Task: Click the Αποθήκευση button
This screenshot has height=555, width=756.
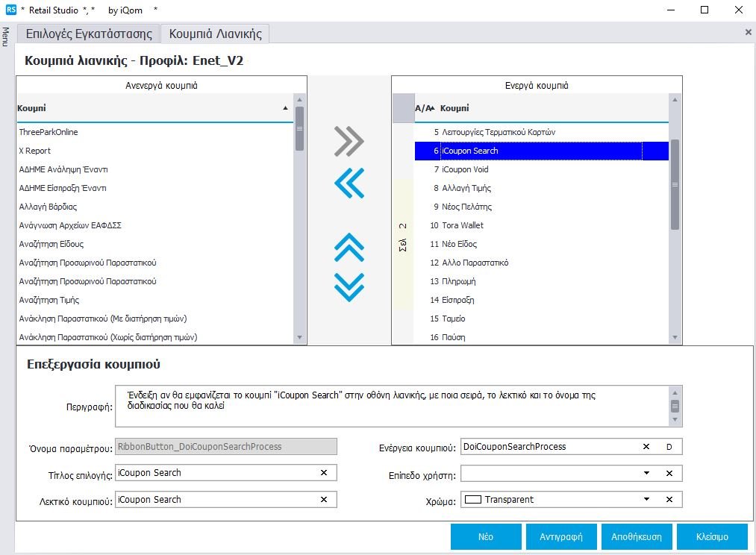Action: (x=632, y=536)
